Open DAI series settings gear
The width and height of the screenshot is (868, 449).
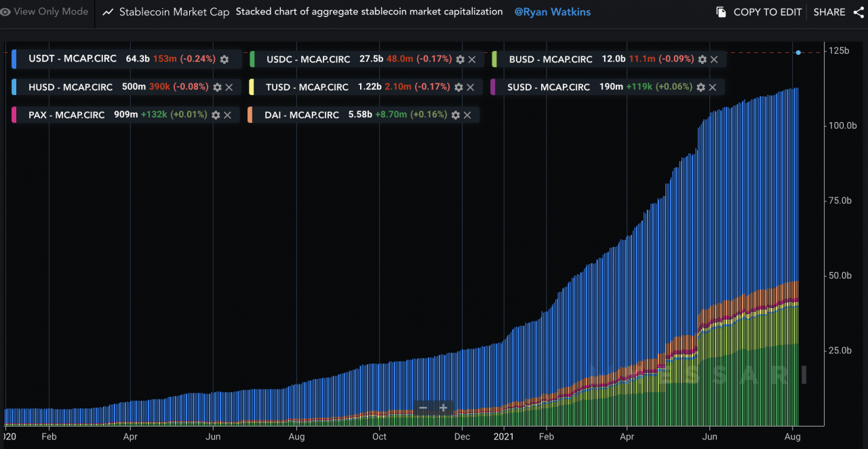tap(455, 115)
